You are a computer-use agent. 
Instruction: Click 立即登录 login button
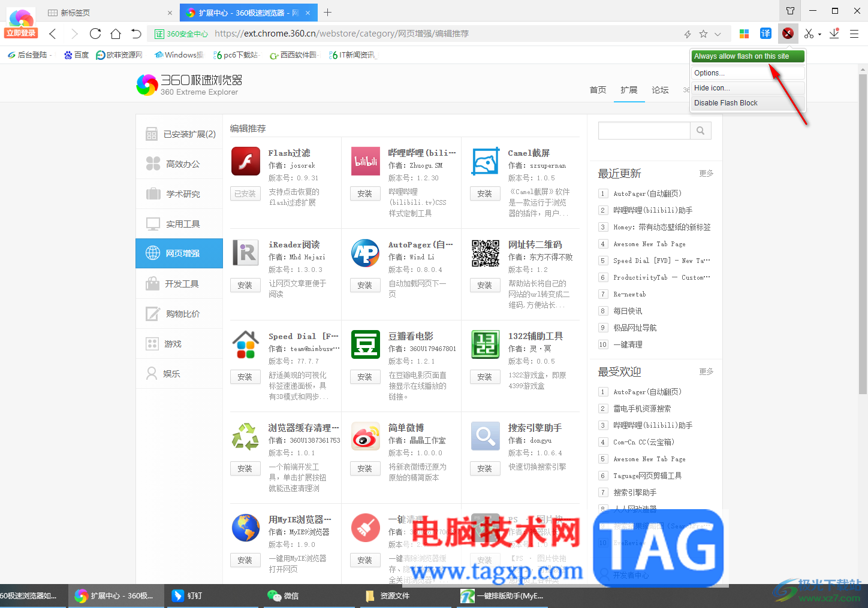(x=21, y=33)
